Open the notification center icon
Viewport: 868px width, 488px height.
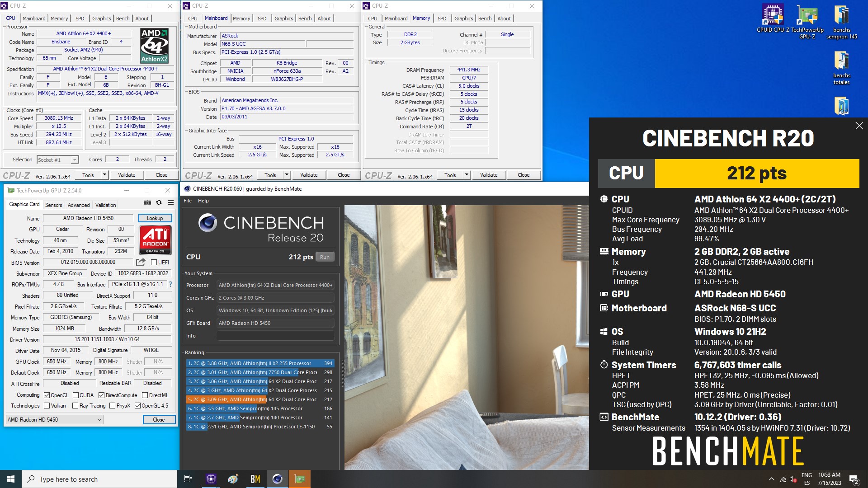point(854,479)
